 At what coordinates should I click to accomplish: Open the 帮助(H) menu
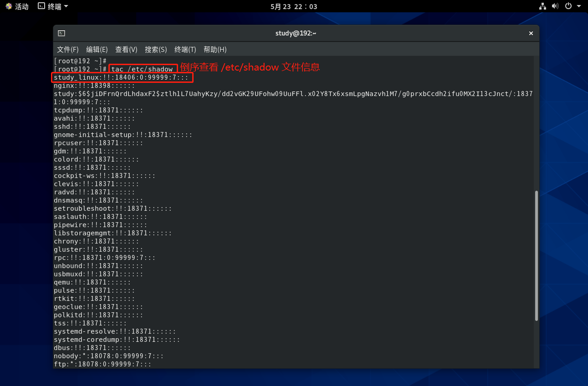point(215,49)
